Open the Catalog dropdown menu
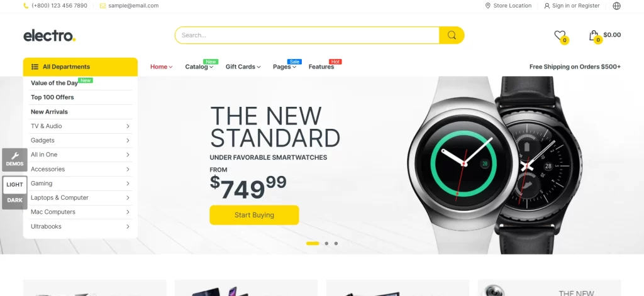 [199, 67]
